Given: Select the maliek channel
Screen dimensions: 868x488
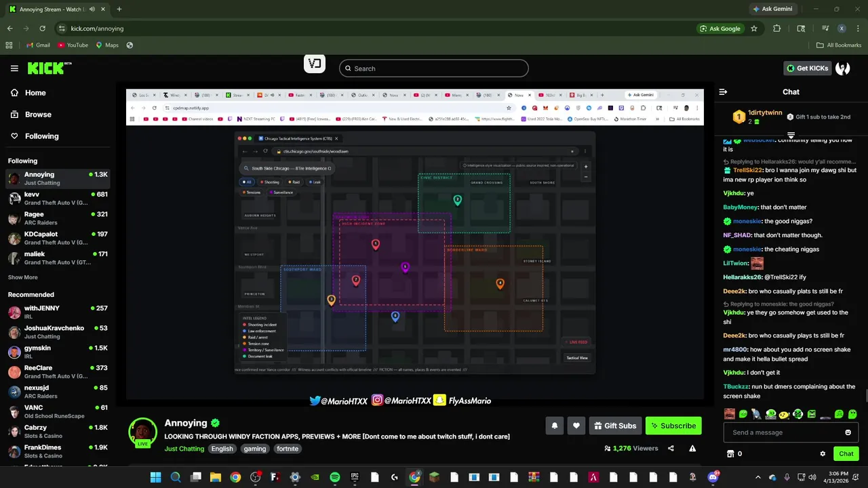Looking at the screenshot, I should coord(58,258).
